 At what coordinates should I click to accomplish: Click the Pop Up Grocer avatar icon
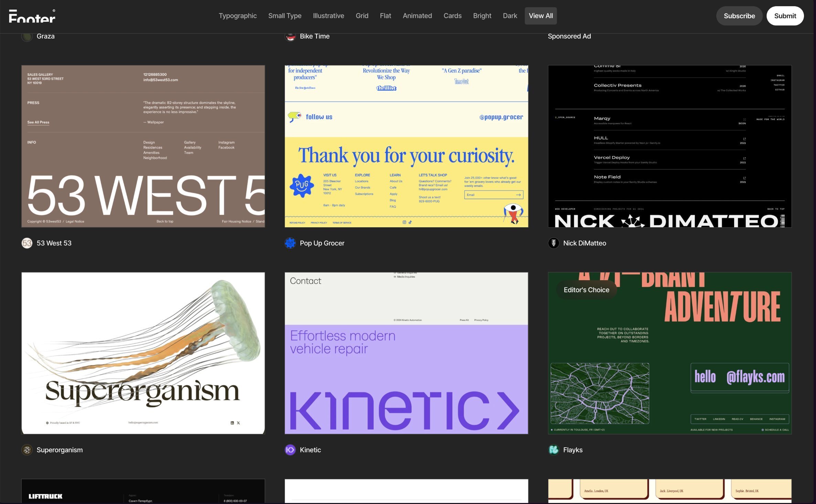291,243
